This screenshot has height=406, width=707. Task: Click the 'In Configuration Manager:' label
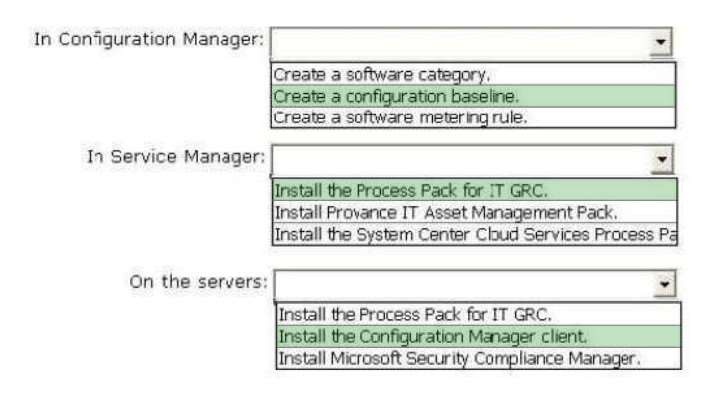coord(149,40)
